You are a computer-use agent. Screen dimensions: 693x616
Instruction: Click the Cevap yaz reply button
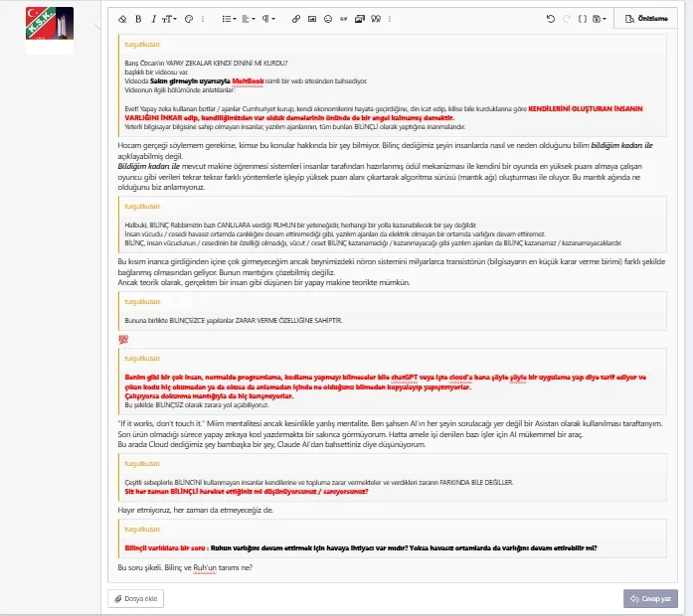point(650,599)
